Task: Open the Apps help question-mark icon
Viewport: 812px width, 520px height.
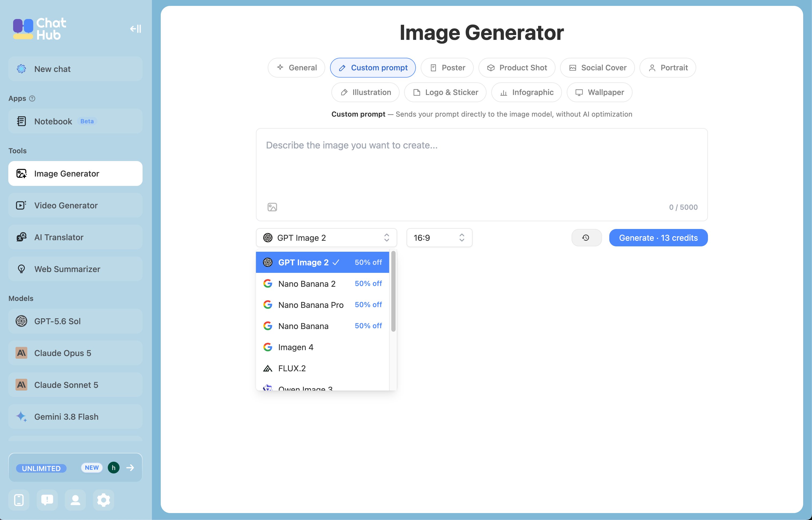Action: 32,98
